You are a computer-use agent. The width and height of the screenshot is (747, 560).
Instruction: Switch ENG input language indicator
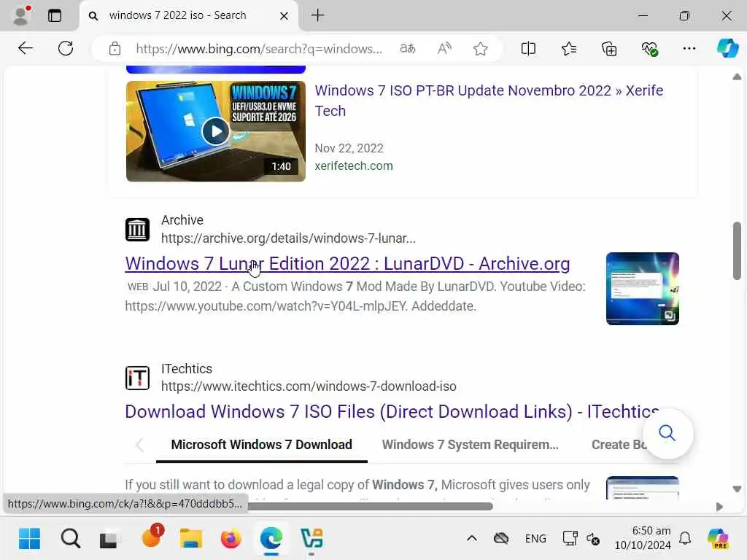(x=535, y=539)
